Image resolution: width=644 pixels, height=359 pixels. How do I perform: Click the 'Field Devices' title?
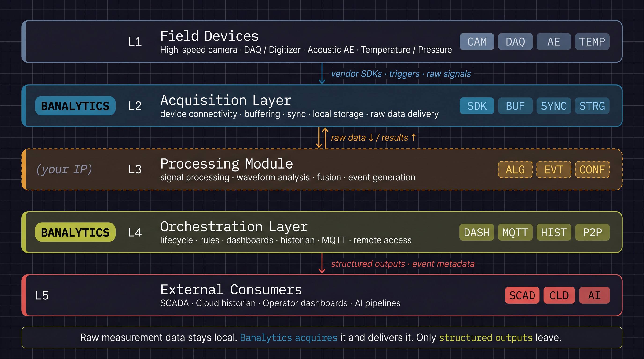coord(209,36)
